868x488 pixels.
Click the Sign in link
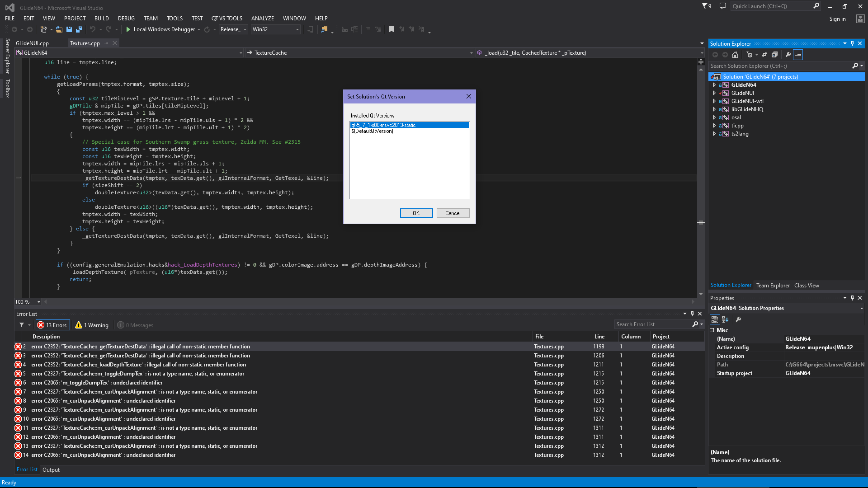[x=837, y=19]
